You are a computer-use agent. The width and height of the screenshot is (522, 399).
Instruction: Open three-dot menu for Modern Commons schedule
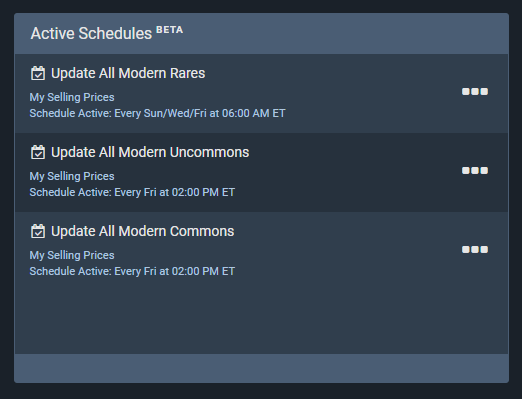[475, 249]
